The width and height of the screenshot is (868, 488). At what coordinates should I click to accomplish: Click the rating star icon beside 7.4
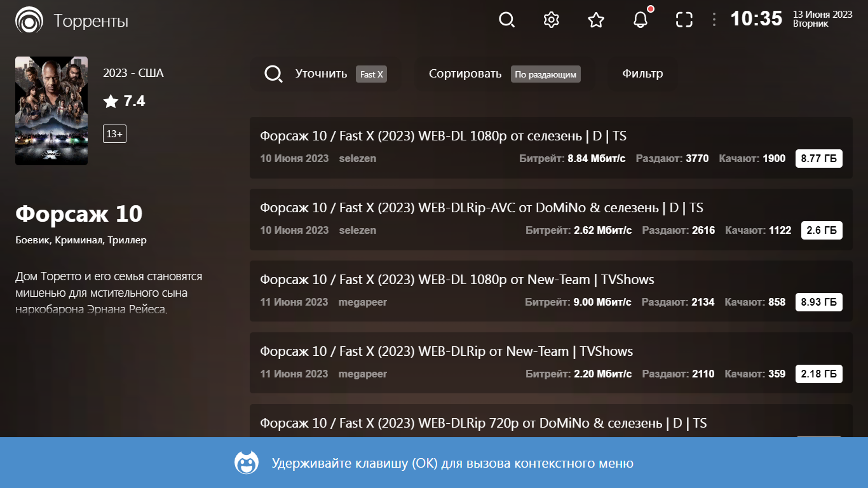click(111, 102)
